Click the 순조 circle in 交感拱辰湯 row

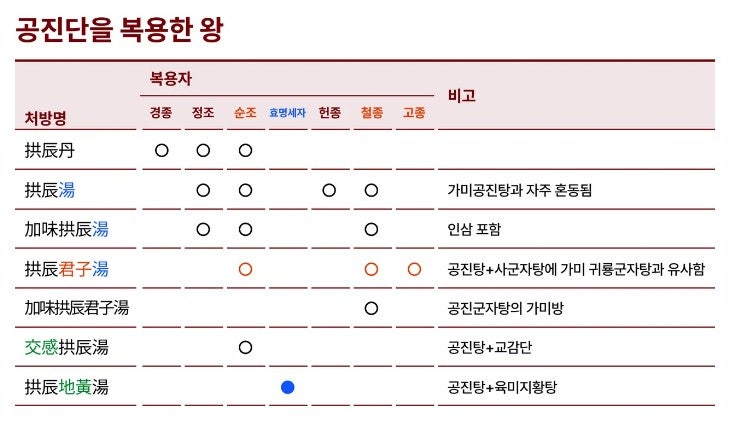click(245, 348)
